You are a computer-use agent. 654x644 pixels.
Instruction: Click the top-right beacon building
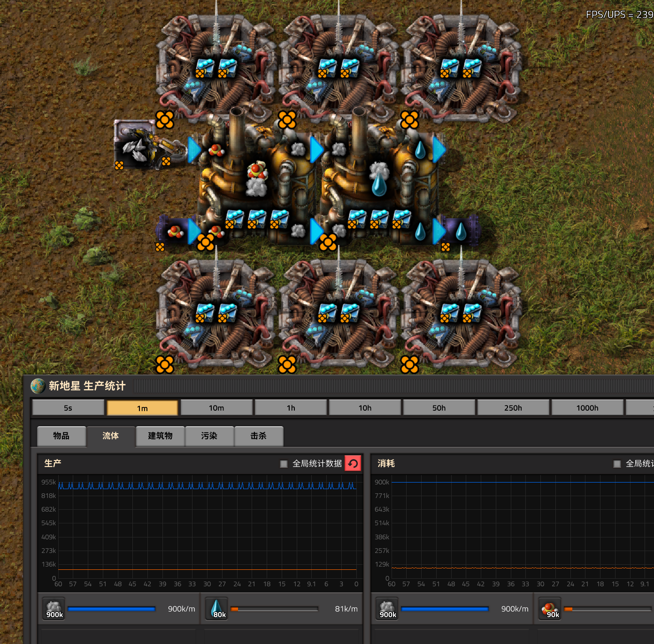click(x=461, y=68)
